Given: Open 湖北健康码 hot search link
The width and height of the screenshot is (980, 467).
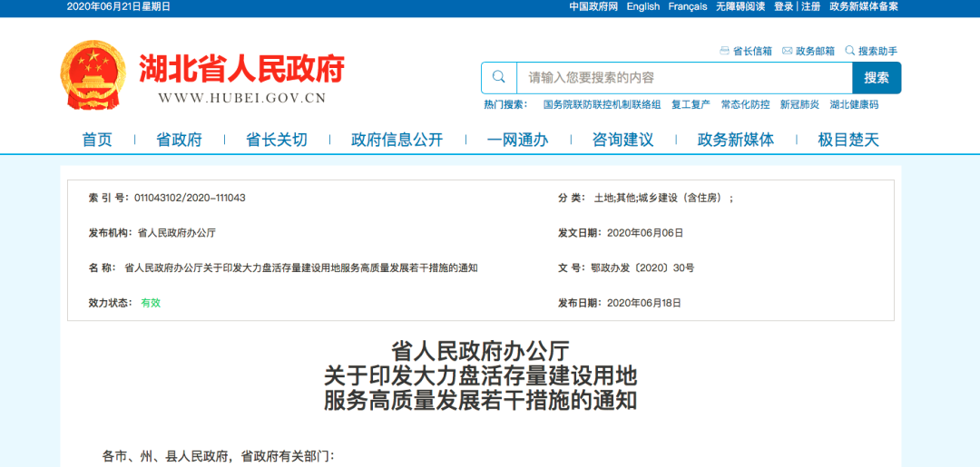Looking at the screenshot, I should click(854, 104).
